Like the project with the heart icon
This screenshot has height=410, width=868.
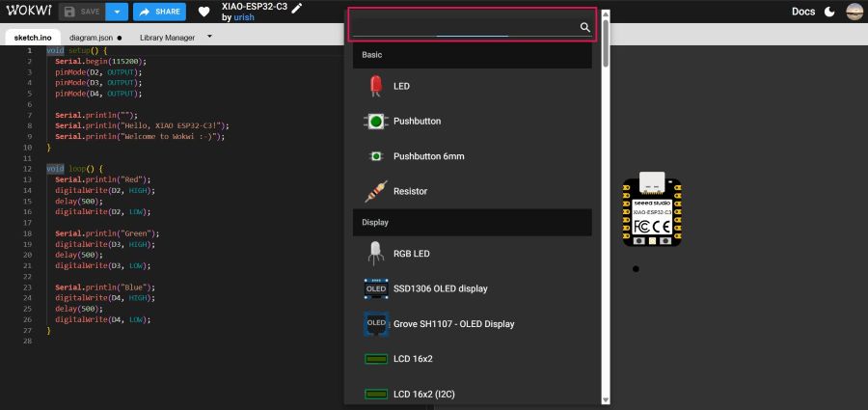click(203, 12)
